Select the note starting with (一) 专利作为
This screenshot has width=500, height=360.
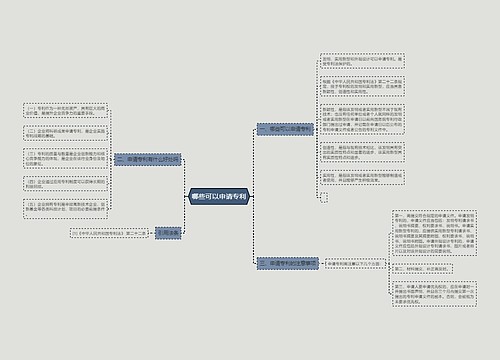(x=65, y=111)
